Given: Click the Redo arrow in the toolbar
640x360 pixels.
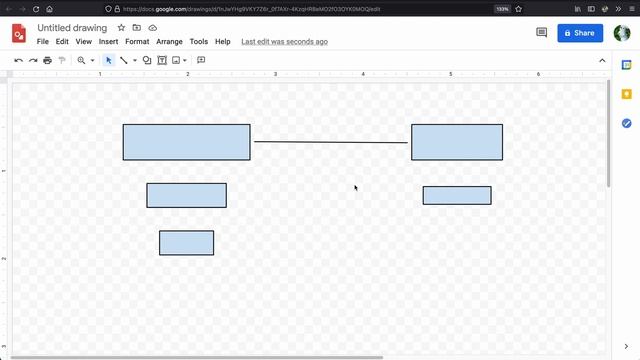Looking at the screenshot, I should pos(33,60).
